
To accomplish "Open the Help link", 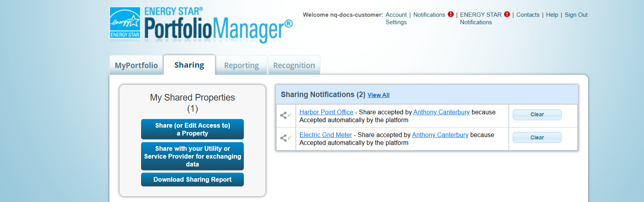I will tap(552, 15).
